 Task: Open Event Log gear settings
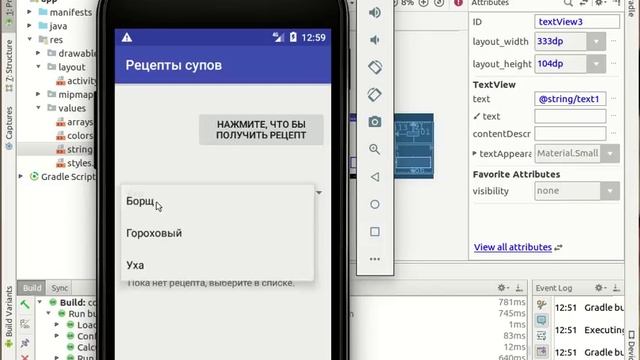(600, 288)
